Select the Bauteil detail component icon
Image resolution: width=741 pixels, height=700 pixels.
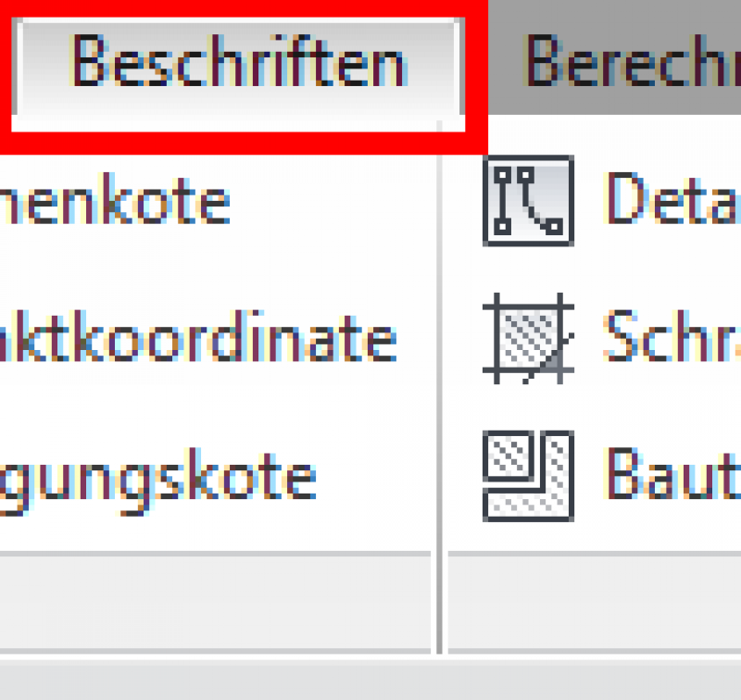click(x=528, y=476)
